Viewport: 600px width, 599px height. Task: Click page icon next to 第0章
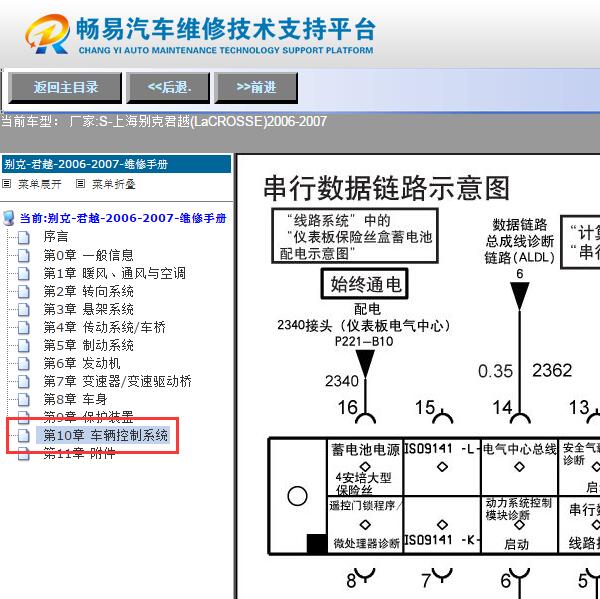click(24, 255)
